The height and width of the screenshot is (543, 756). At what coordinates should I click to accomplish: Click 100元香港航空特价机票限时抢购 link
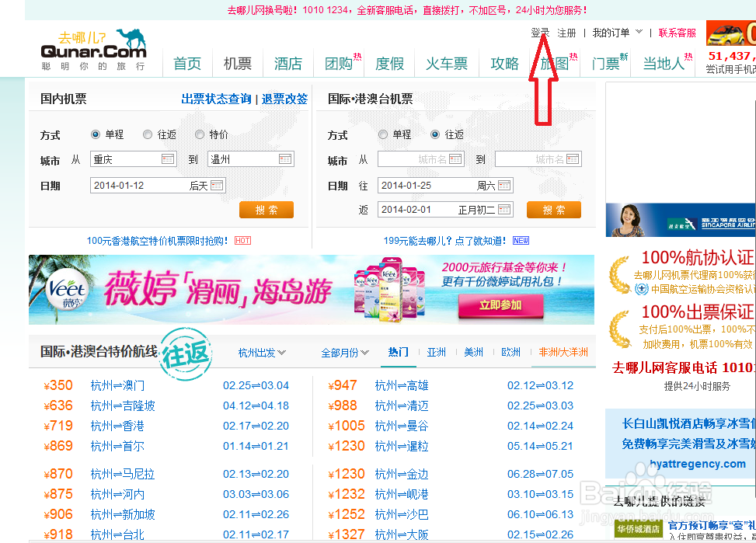pos(157,241)
